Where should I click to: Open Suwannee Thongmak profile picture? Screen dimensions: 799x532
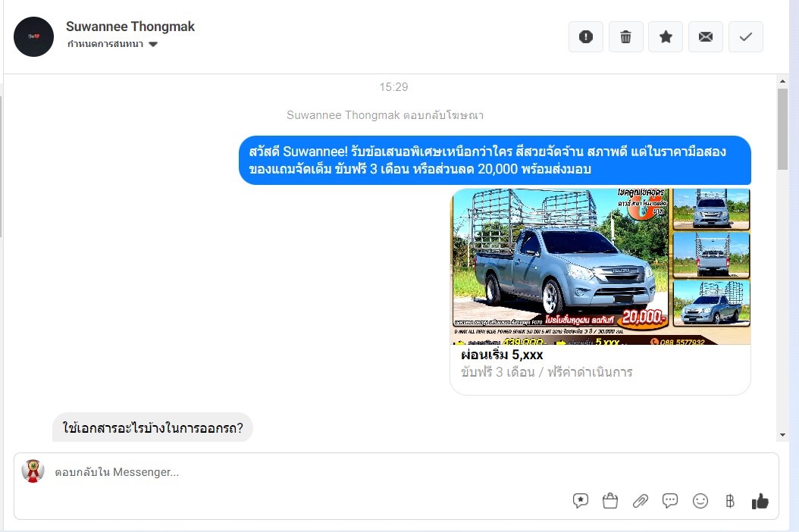33,36
